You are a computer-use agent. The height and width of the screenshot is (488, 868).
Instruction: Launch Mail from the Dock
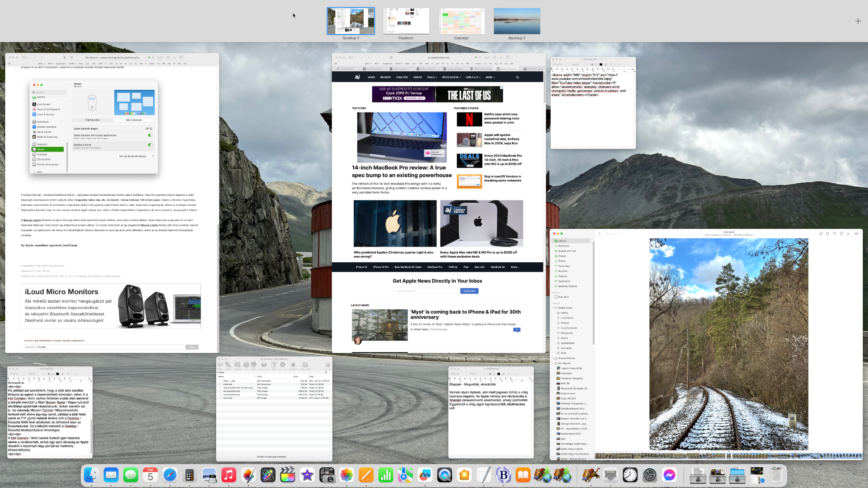[x=111, y=475]
